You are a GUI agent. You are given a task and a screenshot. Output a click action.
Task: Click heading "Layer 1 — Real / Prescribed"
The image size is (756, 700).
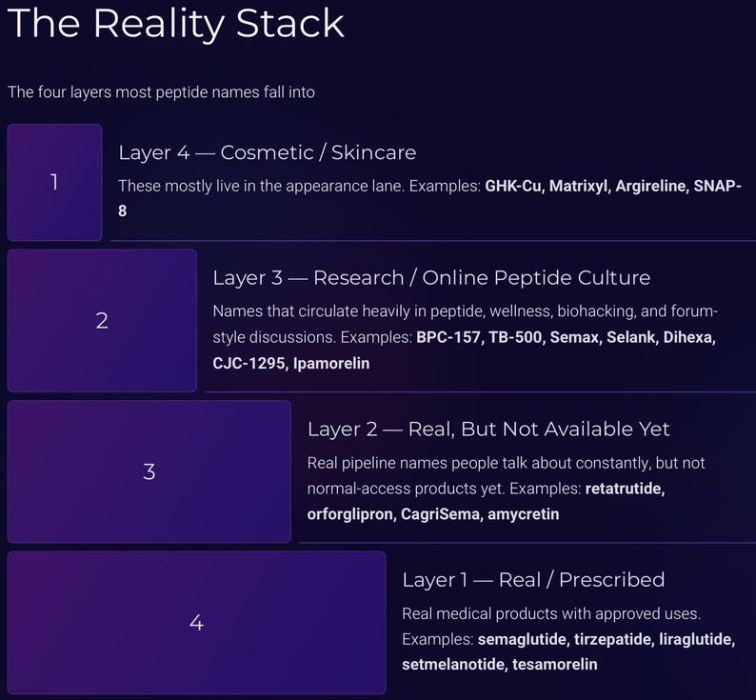[x=533, y=580]
